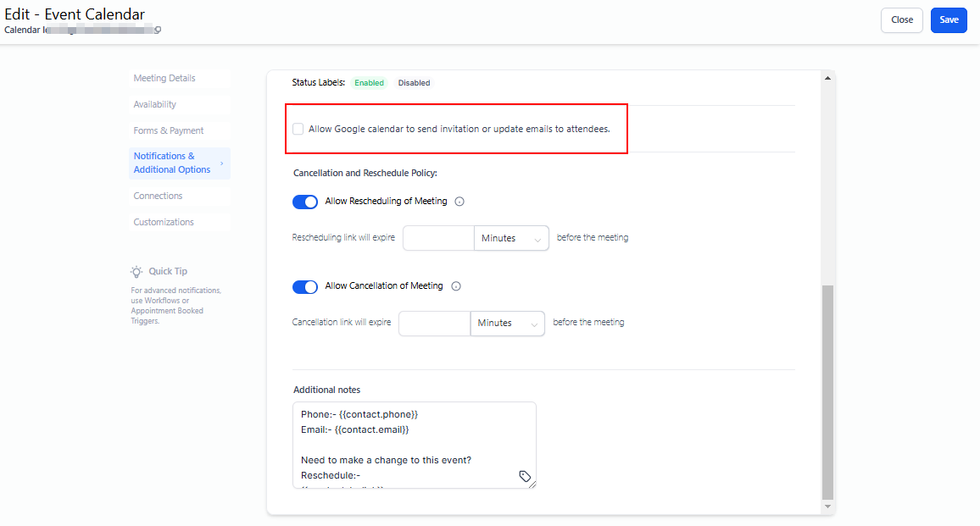Screen dimensions: 980x526
Task: Select the Customizations section
Action: coord(164,222)
